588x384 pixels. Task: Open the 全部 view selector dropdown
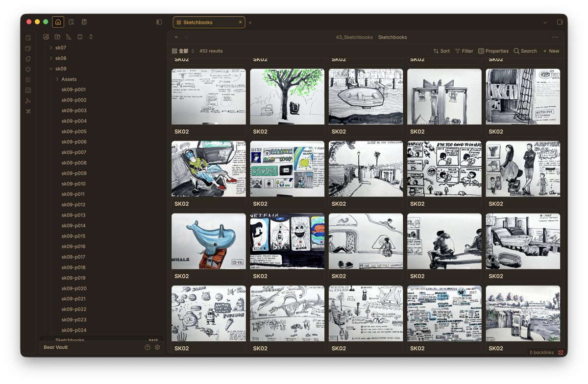point(183,51)
